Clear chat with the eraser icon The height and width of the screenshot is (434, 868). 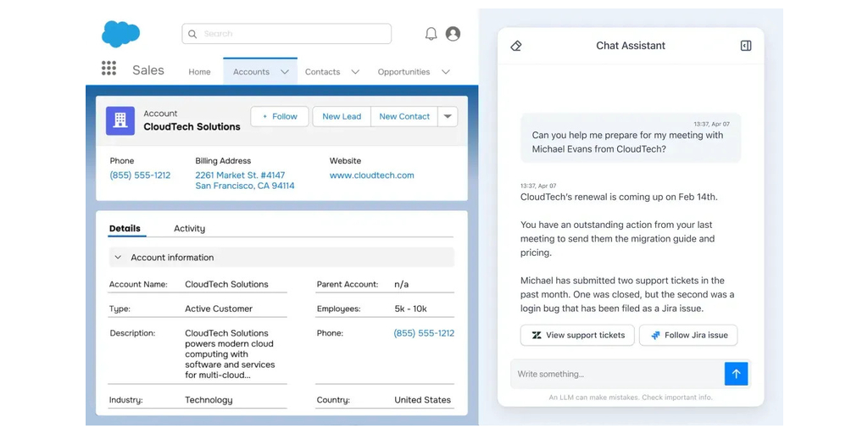click(x=516, y=46)
